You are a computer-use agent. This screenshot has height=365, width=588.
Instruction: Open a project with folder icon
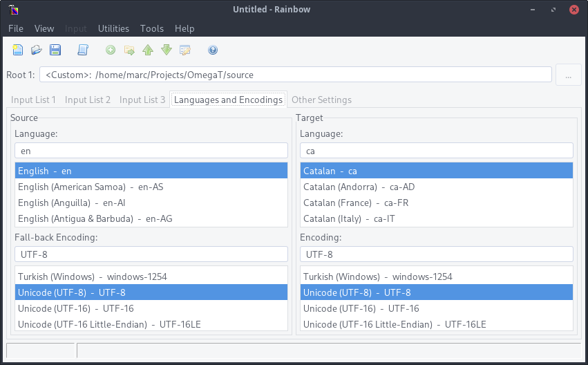(x=37, y=50)
